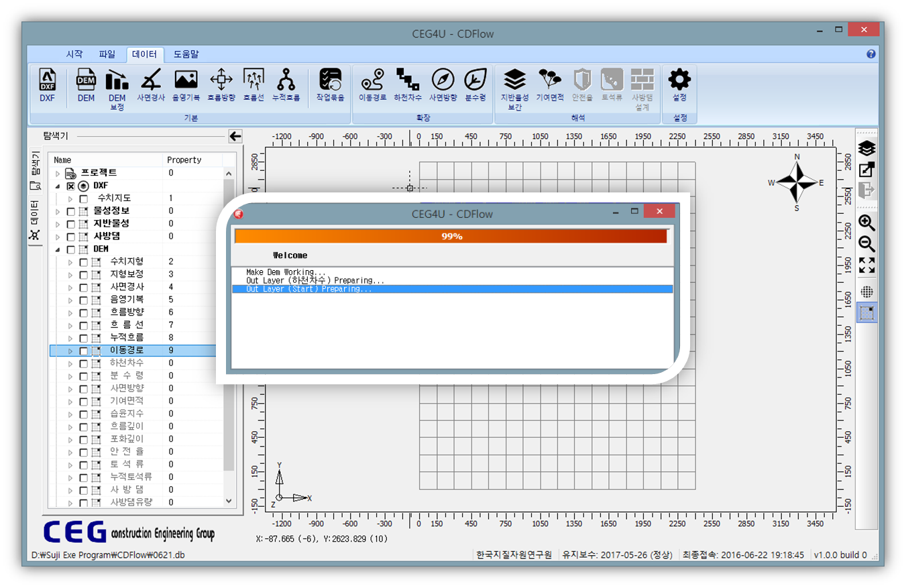Open the 도움말 ribbon tab
The image size is (906, 588).
click(x=186, y=54)
